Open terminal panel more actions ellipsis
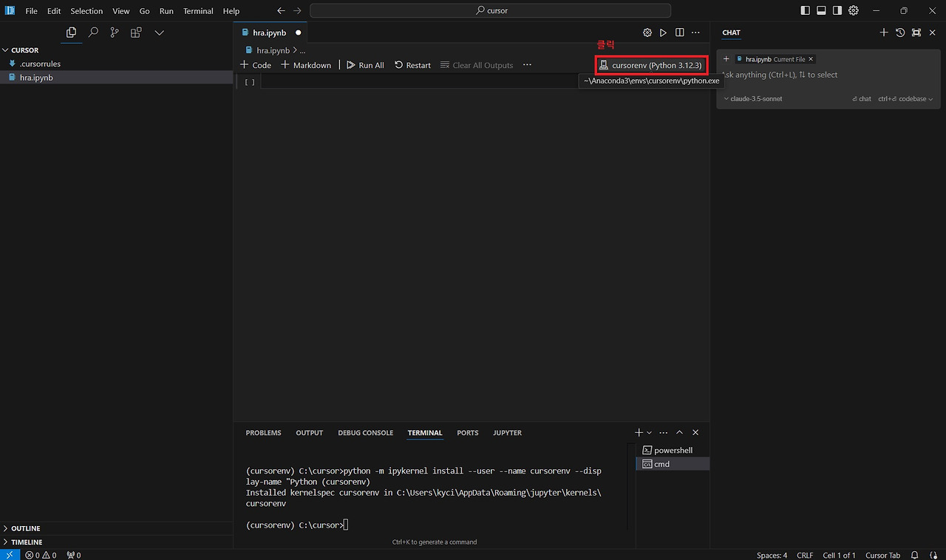Viewport: 946px width, 560px height. pos(664,432)
